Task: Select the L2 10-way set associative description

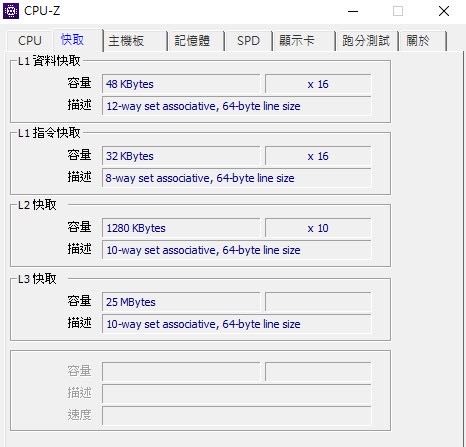Action: point(237,250)
